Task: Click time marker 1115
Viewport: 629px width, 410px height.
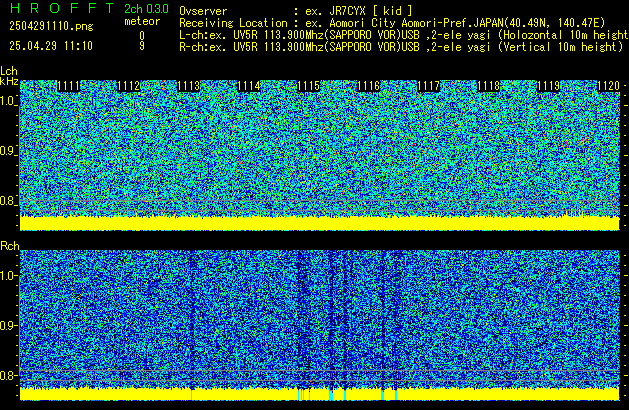Action: click(308, 86)
